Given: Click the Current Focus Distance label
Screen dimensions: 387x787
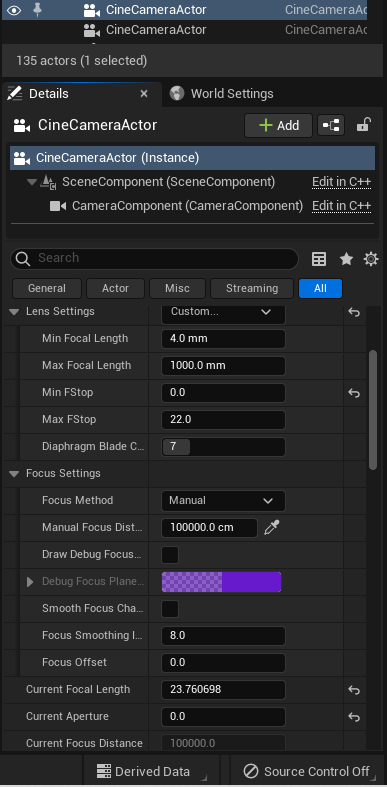Looking at the screenshot, I should click(x=84, y=743).
